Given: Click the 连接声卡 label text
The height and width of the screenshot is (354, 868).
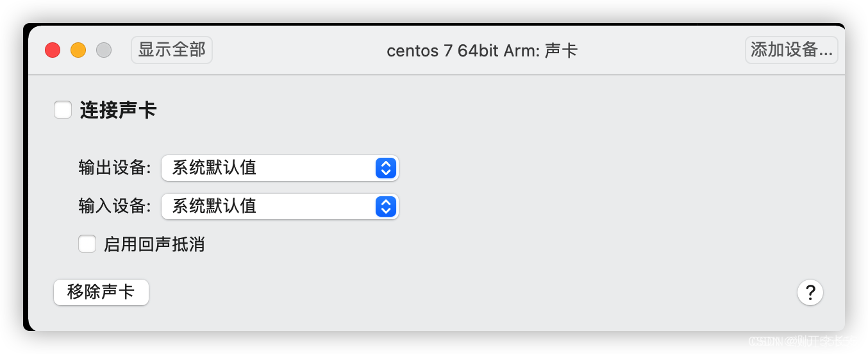Looking at the screenshot, I should pyautogui.click(x=118, y=110).
